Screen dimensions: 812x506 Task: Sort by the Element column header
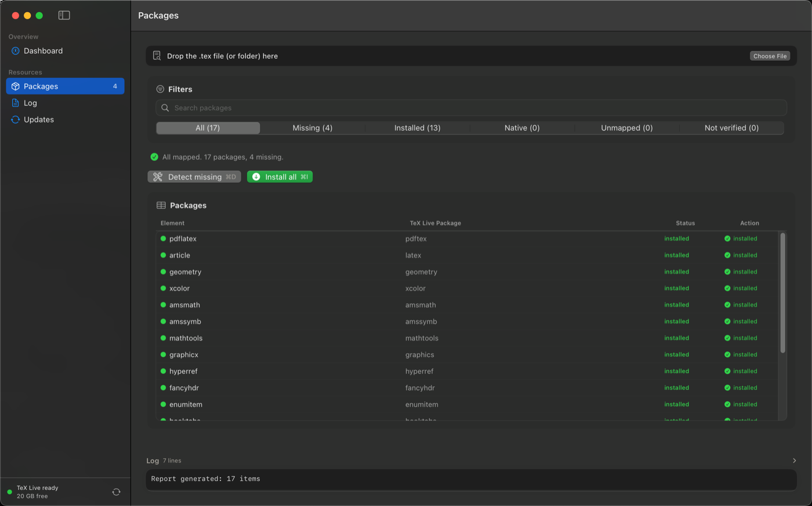[x=172, y=223]
